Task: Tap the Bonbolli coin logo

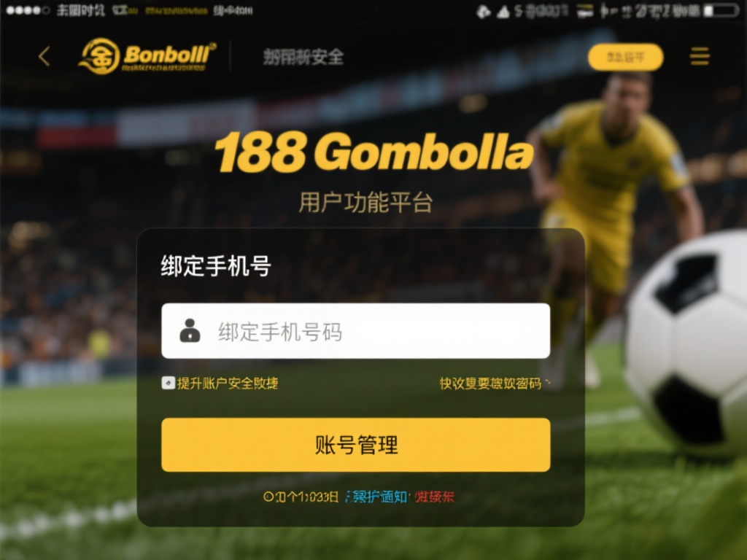Action: pyautogui.click(x=99, y=56)
